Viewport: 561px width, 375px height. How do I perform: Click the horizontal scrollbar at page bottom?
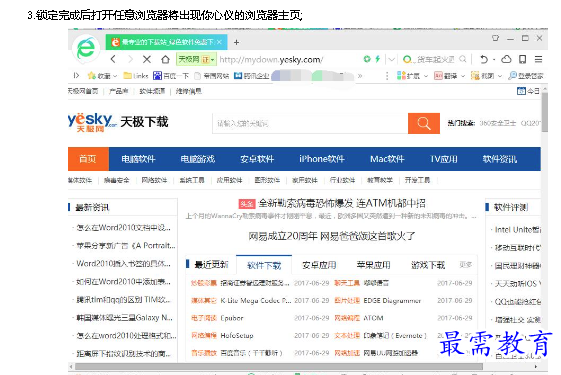279,366
